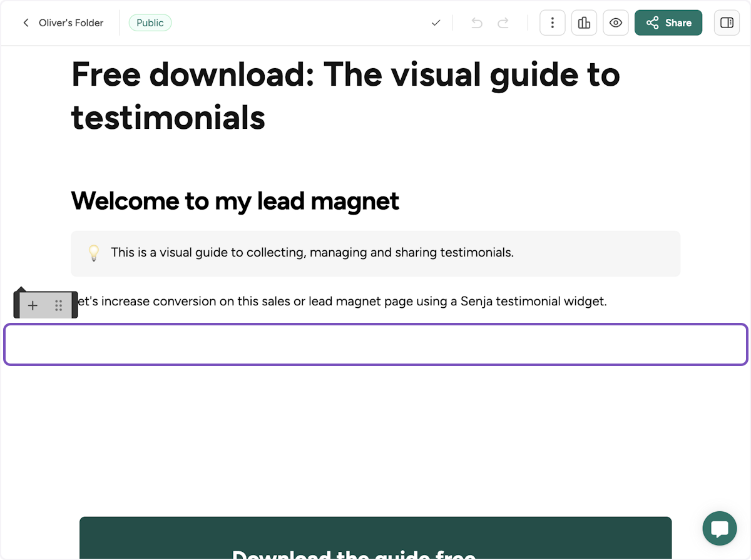Open the three-dot options menu

pyautogui.click(x=552, y=23)
